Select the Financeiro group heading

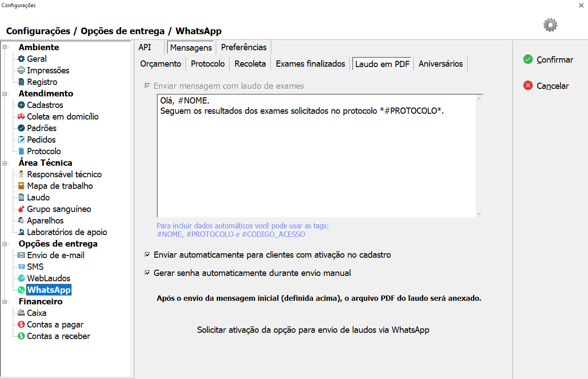[x=40, y=301]
